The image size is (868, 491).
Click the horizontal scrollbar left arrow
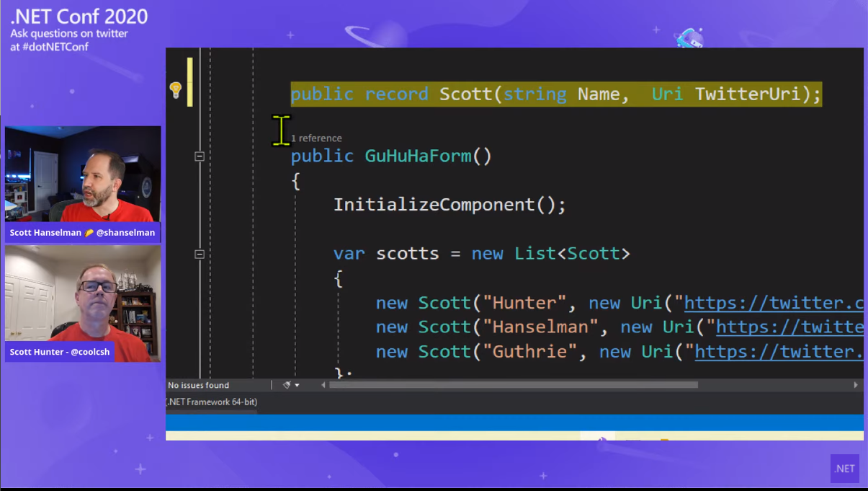click(x=323, y=385)
